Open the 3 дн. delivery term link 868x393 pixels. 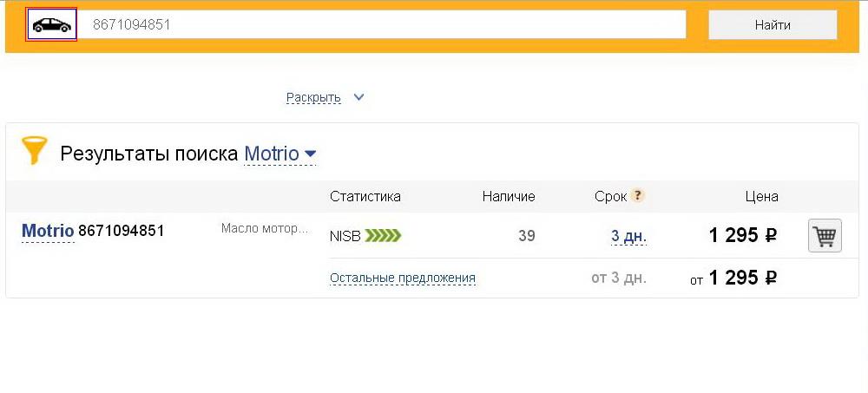pos(628,236)
